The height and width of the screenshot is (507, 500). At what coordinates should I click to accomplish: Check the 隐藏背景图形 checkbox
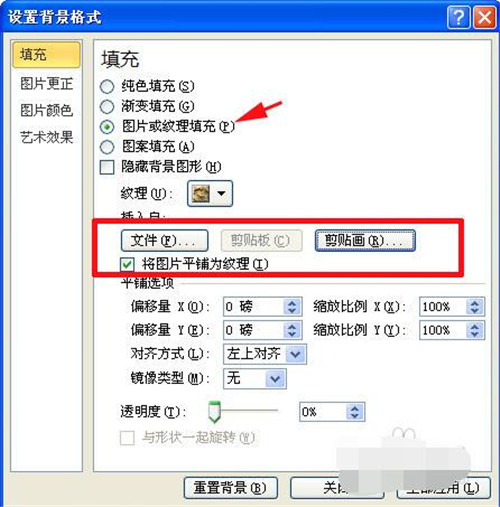[107, 167]
